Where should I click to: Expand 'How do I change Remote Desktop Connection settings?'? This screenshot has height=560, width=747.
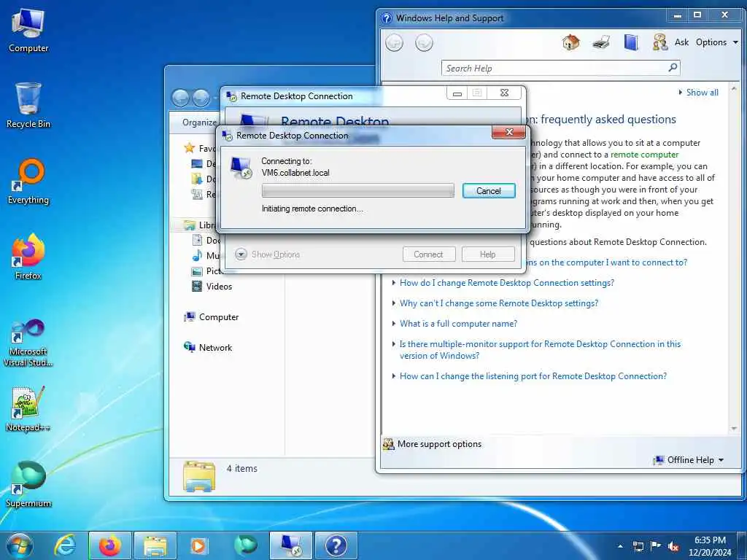[x=507, y=283]
